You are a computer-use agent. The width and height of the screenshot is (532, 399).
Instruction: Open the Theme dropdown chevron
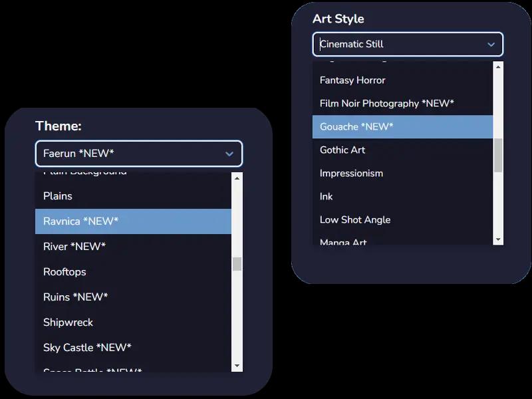coord(229,153)
